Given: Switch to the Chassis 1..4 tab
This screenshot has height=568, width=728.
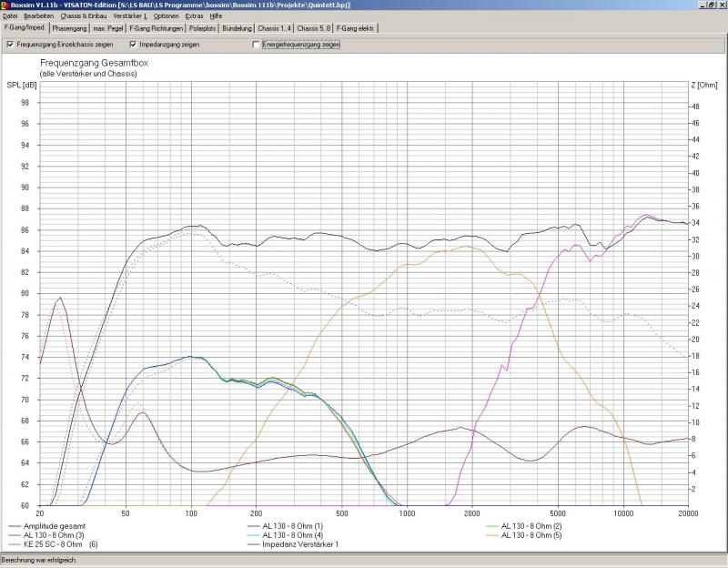Looking at the screenshot, I should tap(275, 28).
